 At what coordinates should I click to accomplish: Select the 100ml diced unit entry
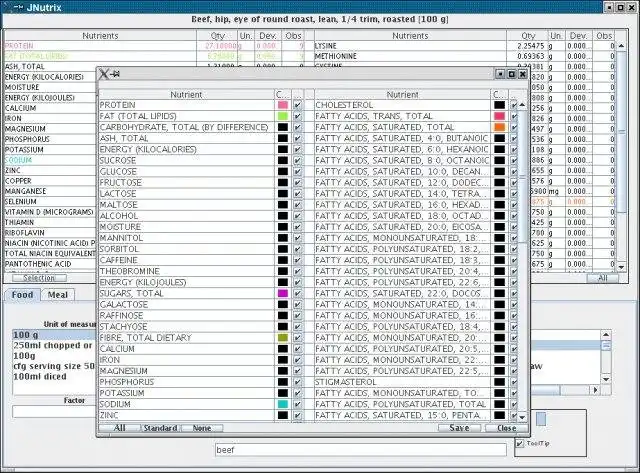(54, 376)
